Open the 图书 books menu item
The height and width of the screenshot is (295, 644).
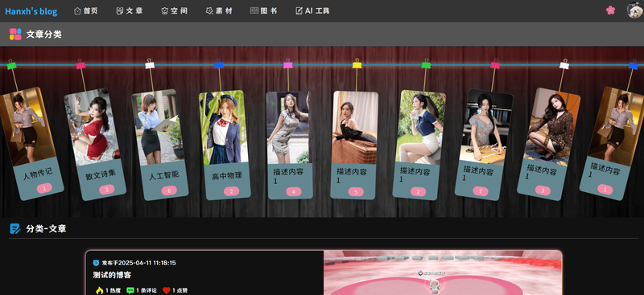264,11
